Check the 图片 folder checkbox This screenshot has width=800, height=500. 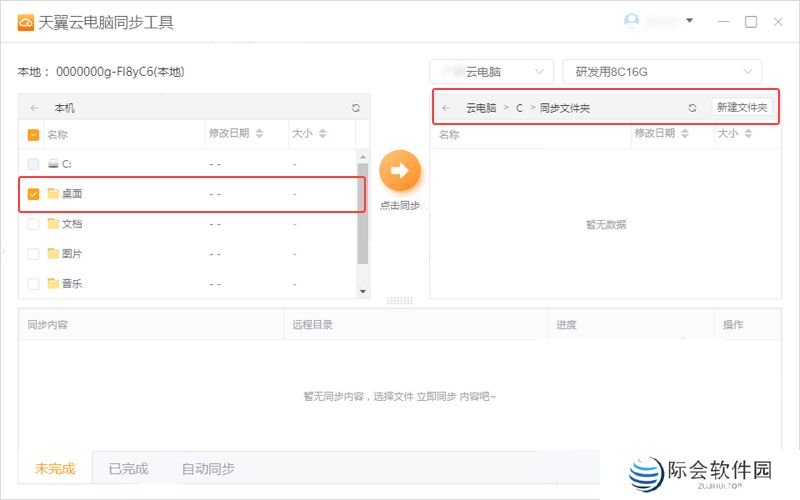coord(33,254)
